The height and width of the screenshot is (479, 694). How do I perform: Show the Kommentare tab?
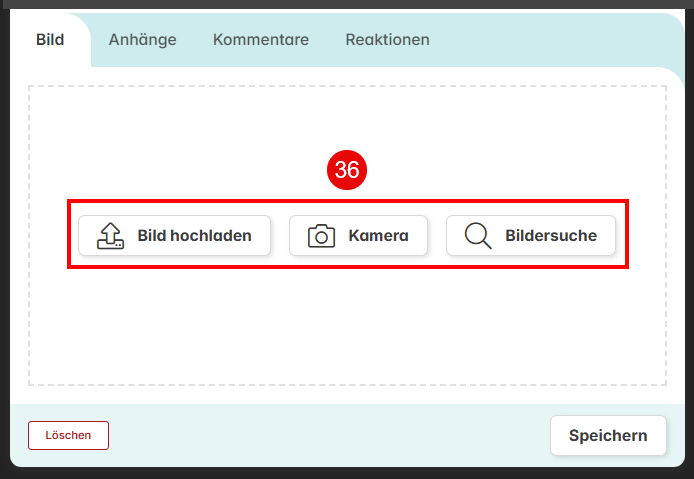261,40
